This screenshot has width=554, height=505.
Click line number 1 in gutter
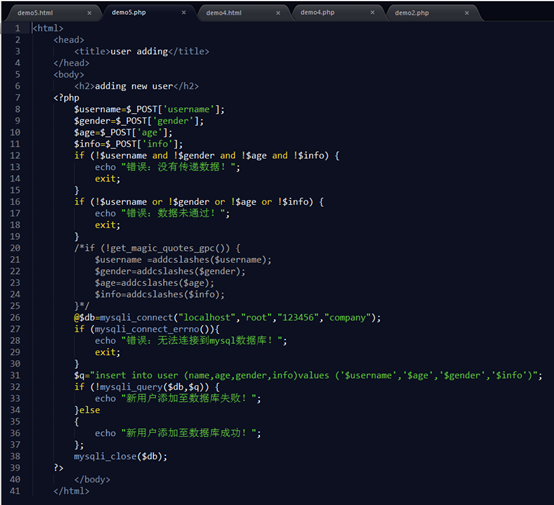(x=17, y=28)
